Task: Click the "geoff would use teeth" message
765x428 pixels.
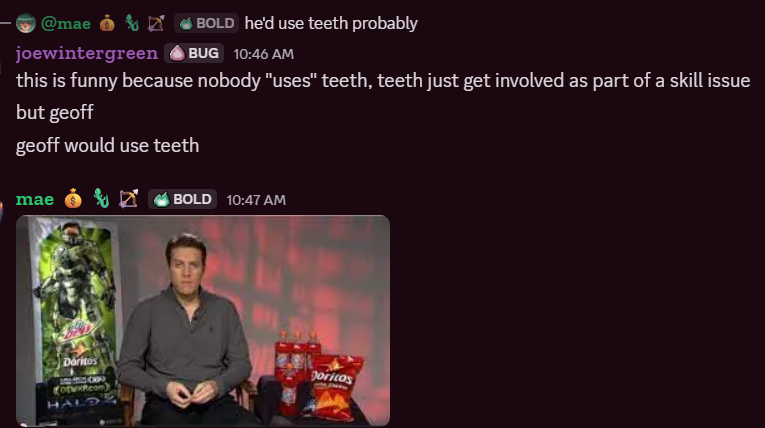Action: click(108, 145)
